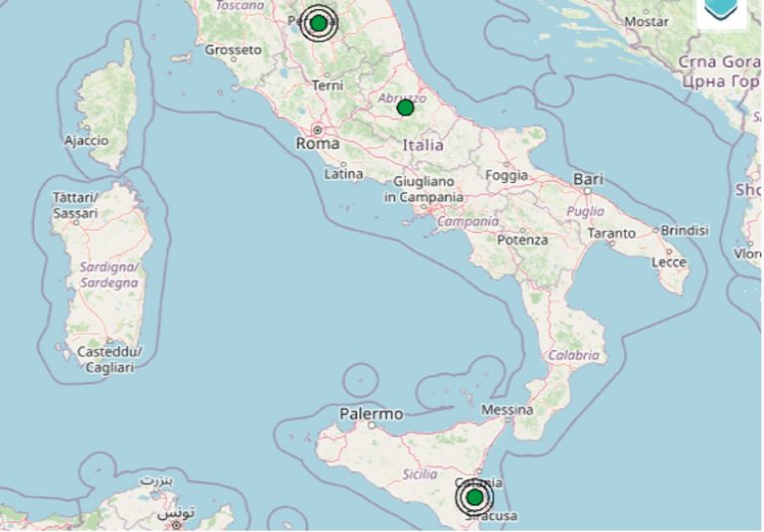Click the Palermo label on Sicily
764x532 pixels.
tap(371, 413)
